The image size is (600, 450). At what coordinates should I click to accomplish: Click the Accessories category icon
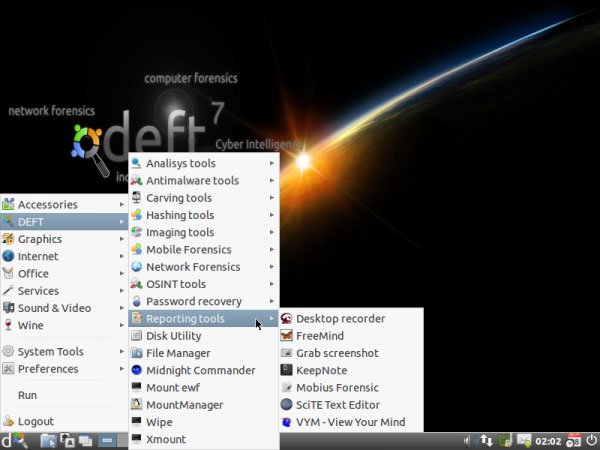(8, 204)
